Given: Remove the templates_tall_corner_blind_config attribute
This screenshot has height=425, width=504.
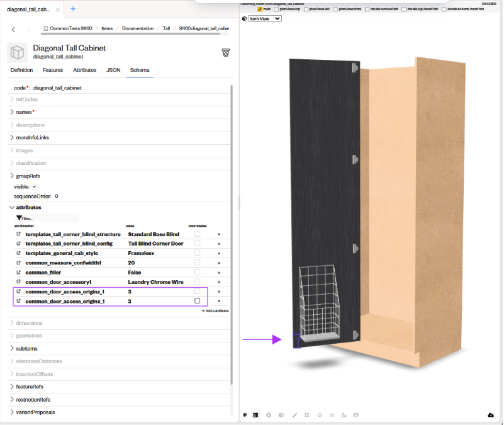Looking at the screenshot, I should tap(219, 244).
